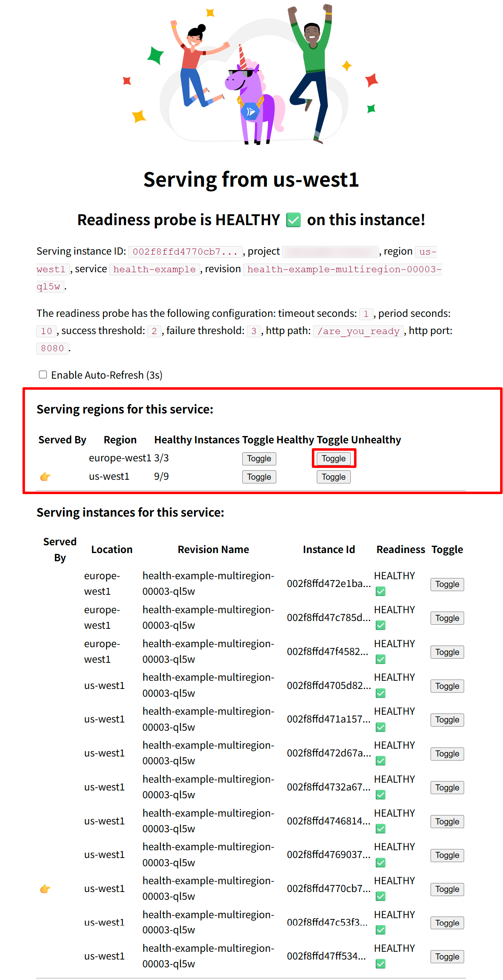Click the healthy checkmark for instance 002f8ffd4746814
Screen dimensions: 503x980
(x=381, y=829)
